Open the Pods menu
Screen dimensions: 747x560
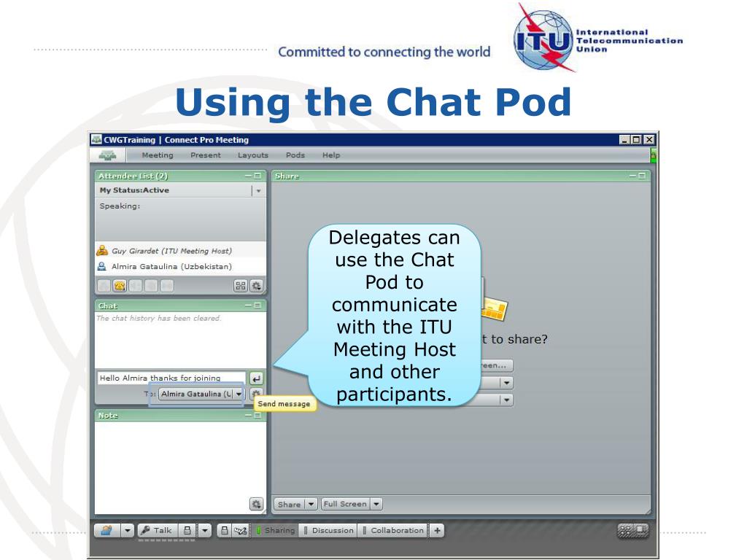[x=295, y=155]
